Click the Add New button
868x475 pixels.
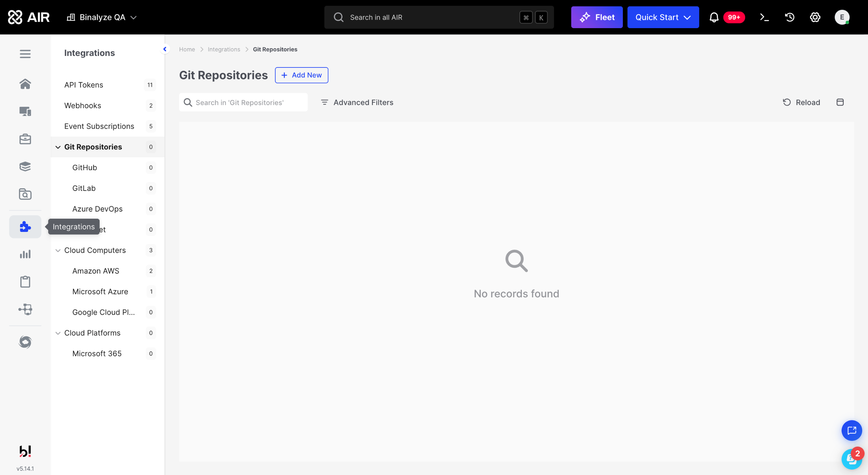[x=301, y=75]
